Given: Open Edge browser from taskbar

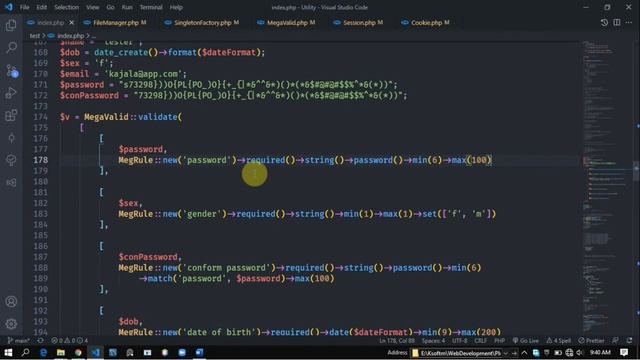Looking at the screenshot, I should [43, 352].
